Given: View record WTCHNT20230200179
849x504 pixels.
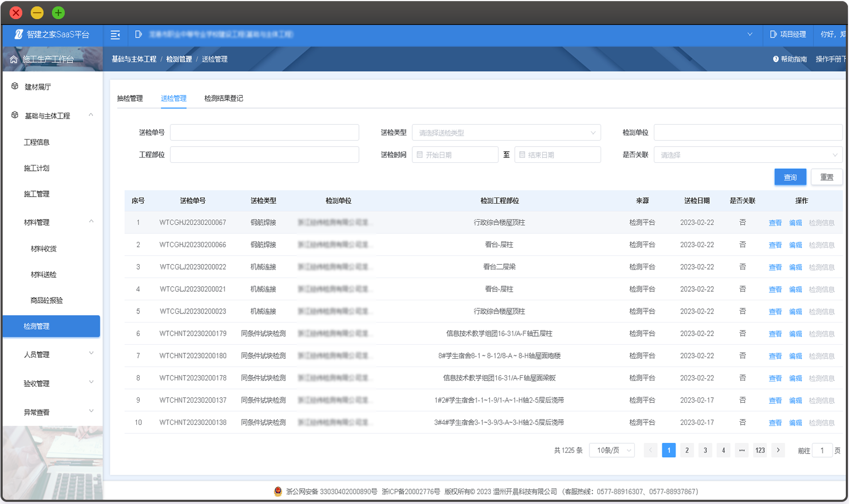Looking at the screenshot, I should pyautogui.click(x=775, y=334).
